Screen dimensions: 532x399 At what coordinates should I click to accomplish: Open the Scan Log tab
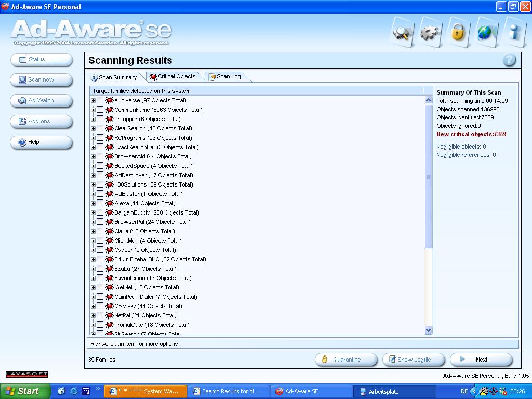click(225, 77)
